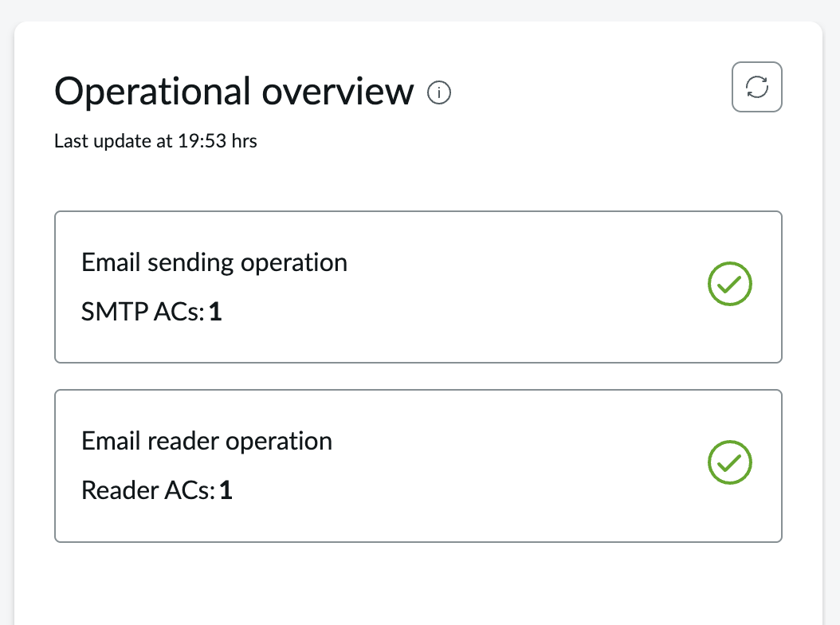Click the 'Operational overview' heading

click(x=234, y=92)
